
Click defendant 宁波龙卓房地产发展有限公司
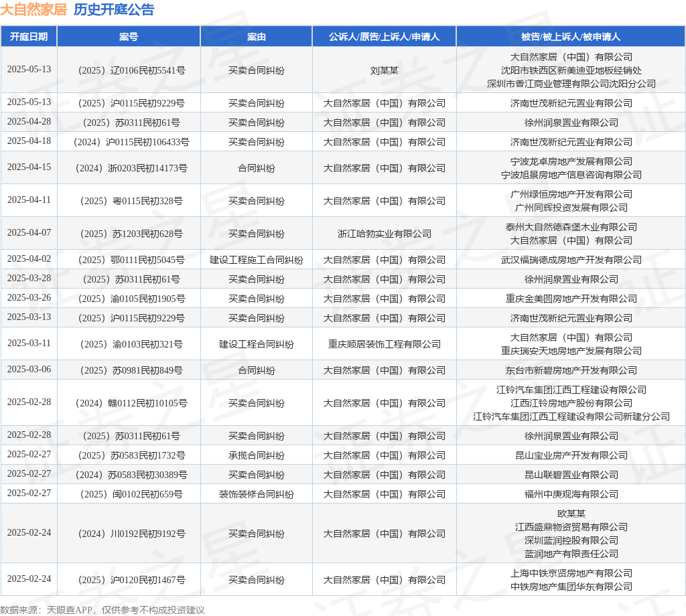click(571, 162)
